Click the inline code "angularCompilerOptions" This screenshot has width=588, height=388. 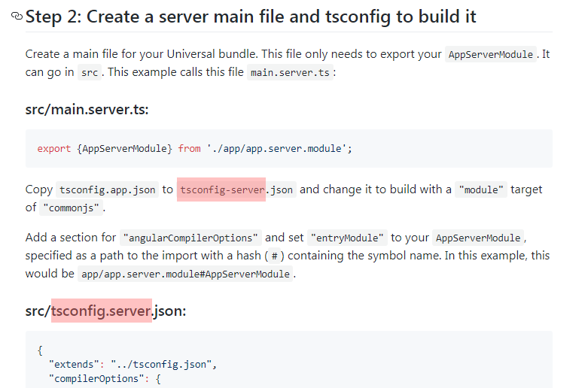[x=190, y=238]
